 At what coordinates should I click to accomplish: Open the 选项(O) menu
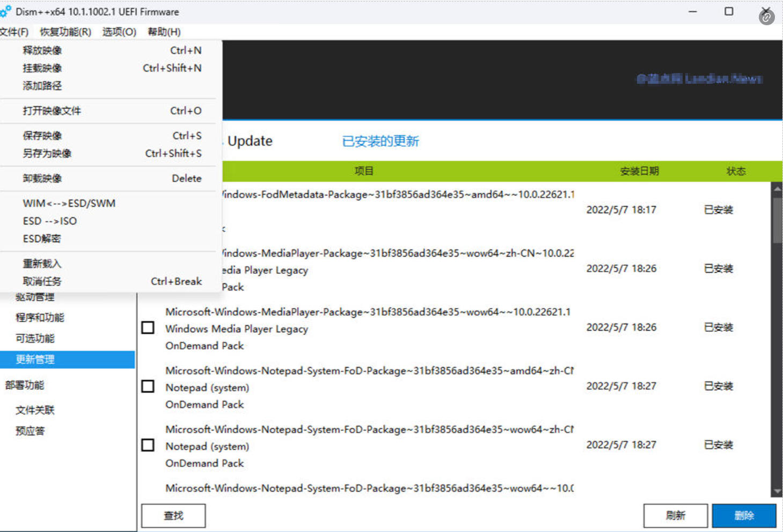coord(119,32)
